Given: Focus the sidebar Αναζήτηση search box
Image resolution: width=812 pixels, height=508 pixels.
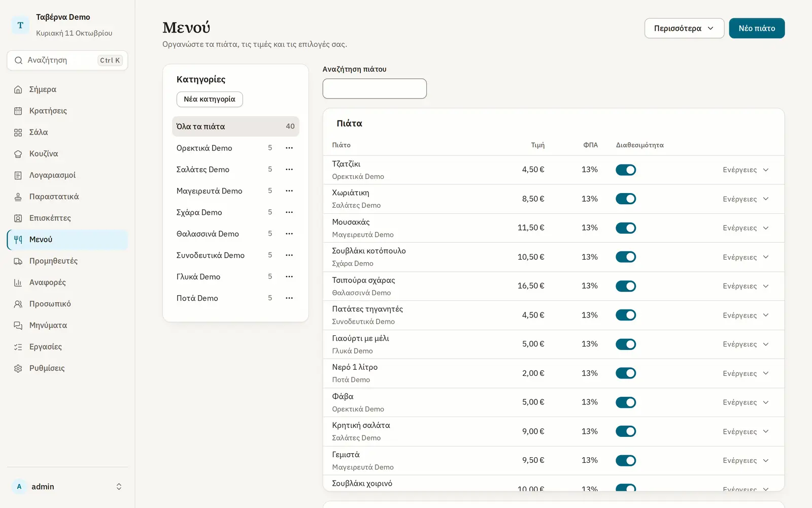Looking at the screenshot, I should click(x=67, y=60).
